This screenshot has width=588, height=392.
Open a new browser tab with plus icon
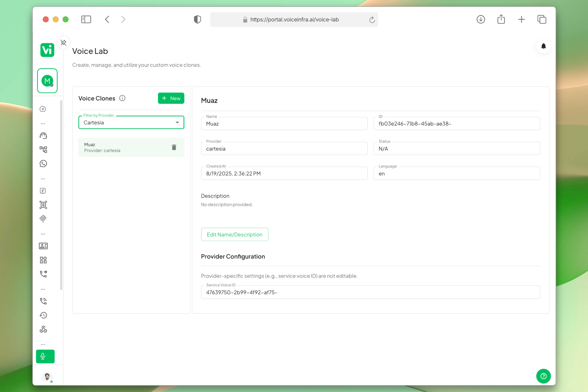tap(521, 20)
